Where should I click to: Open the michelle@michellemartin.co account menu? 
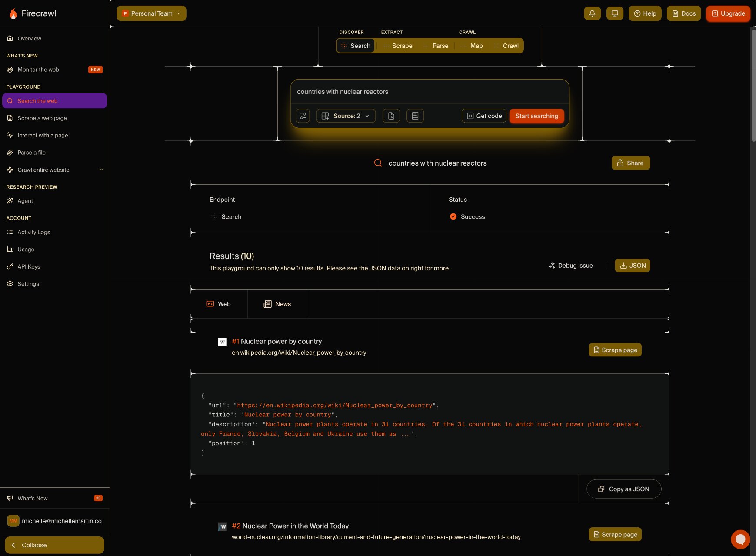point(55,521)
